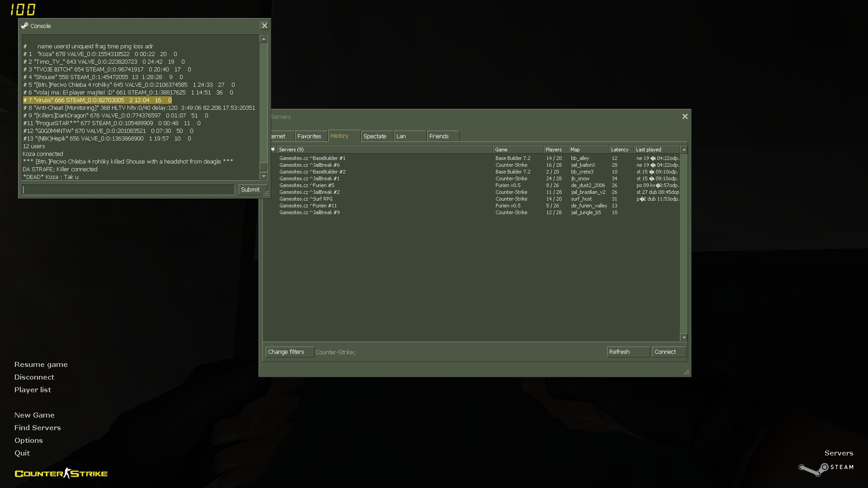This screenshot has height=488, width=868.
Task: Click the console scroll down arrow
Action: coord(264,176)
